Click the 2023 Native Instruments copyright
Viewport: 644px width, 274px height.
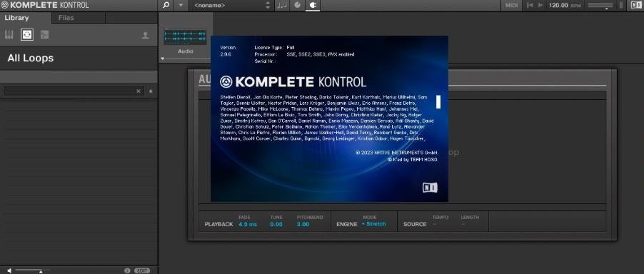coord(397,153)
